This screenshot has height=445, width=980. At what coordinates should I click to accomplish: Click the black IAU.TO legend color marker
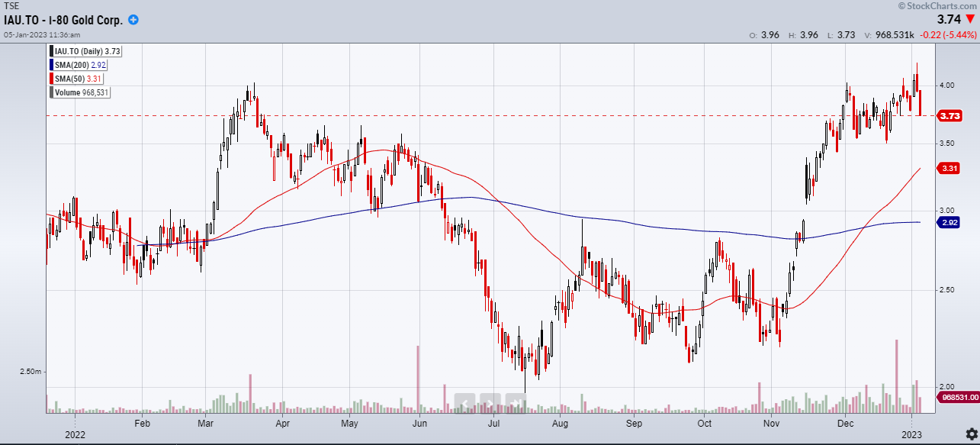pos(52,51)
